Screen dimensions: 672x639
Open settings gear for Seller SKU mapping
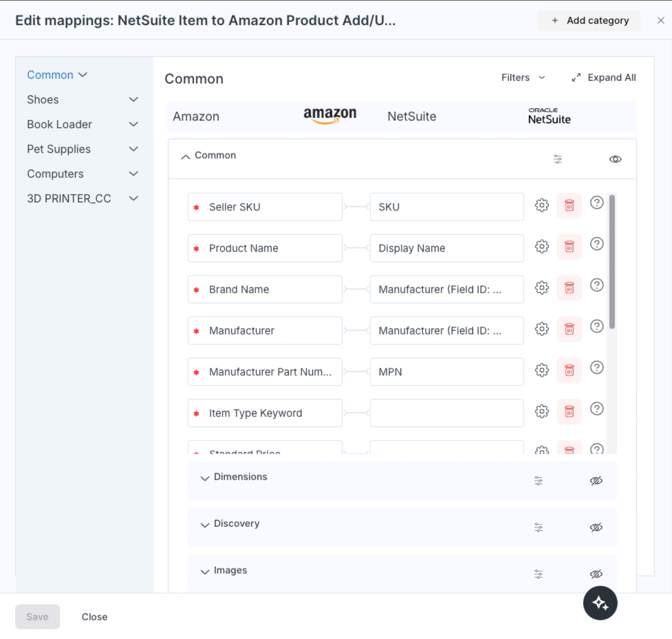[542, 205]
